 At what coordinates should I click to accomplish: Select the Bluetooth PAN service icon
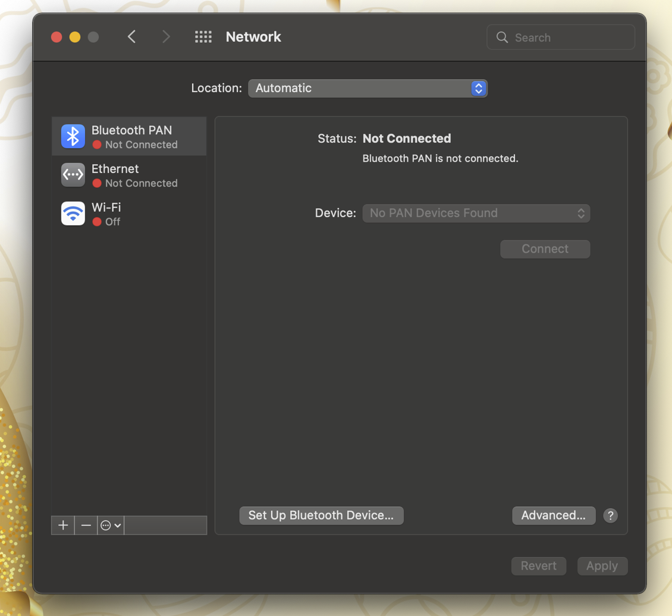pyautogui.click(x=73, y=137)
